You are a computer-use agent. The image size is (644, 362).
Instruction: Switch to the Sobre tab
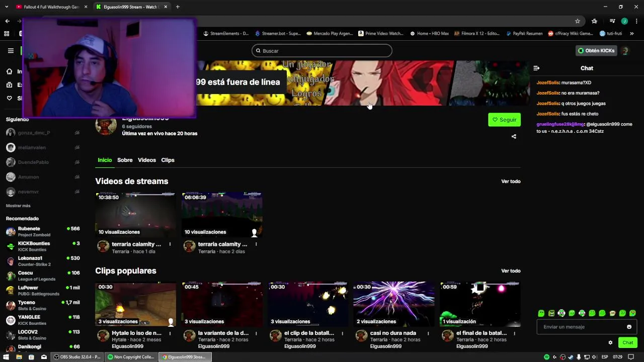click(125, 160)
